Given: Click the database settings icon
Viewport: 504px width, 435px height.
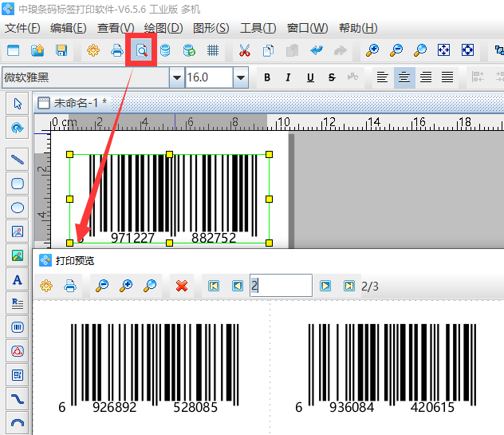Looking at the screenshot, I should (165, 51).
